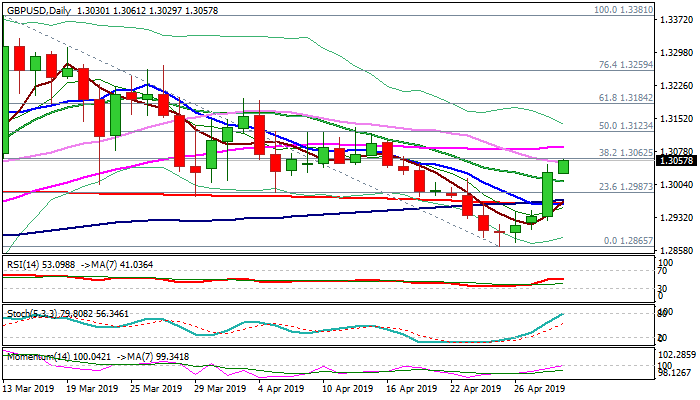
Task: Click the 38.2 1.30625 Fibonacci label
Action: tap(625, 153)
